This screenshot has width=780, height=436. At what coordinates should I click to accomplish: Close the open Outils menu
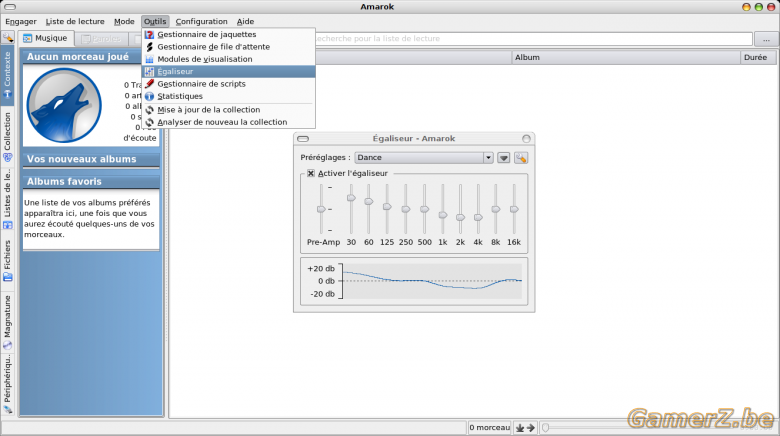[155, 21]
